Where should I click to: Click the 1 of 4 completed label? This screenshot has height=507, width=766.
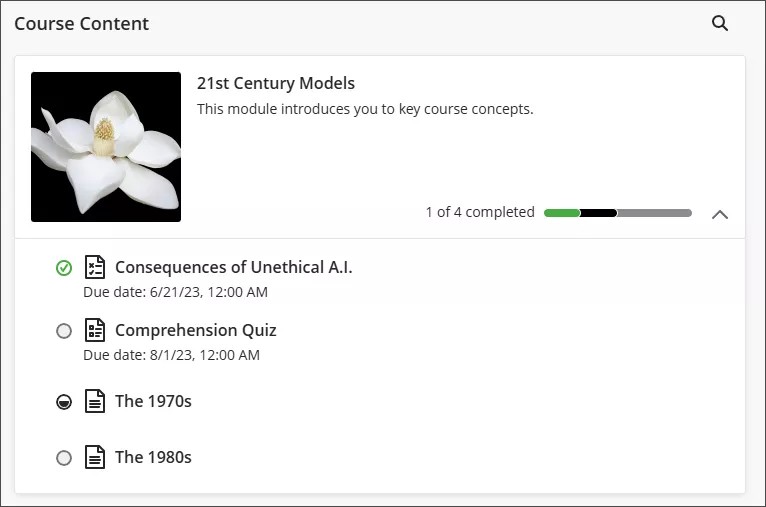[479, 212]
